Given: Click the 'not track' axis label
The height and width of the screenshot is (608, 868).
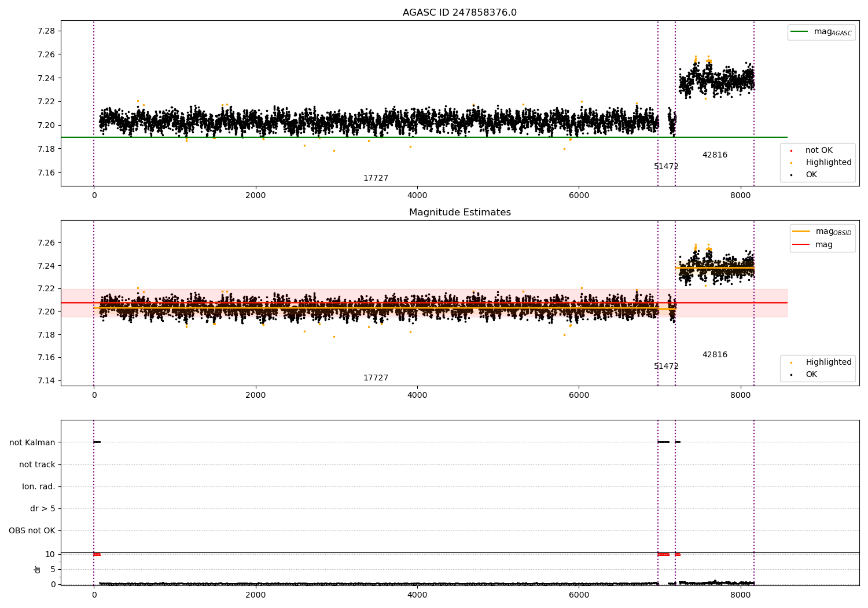Looking at the screenshot, I should click(x=37, y=464).
